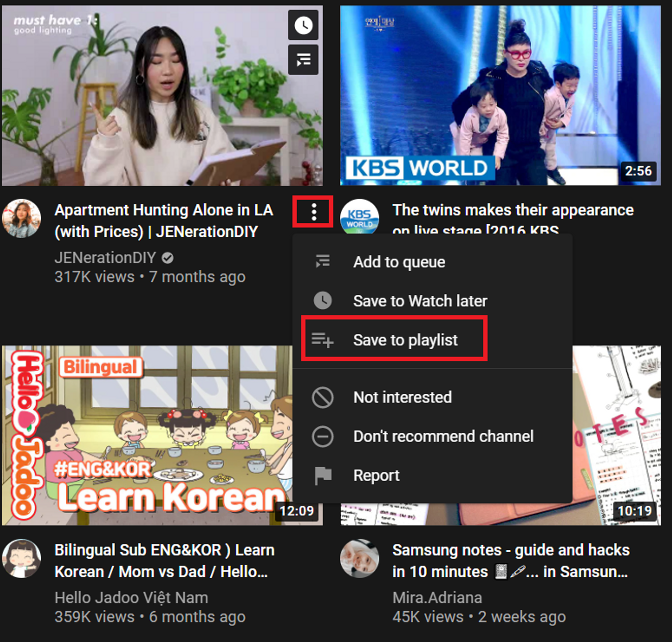The height and width of the screenshot is (642, 672).
Task: Click the minus icon beside Don't recommend channel
Action: (x=323, y=436)
